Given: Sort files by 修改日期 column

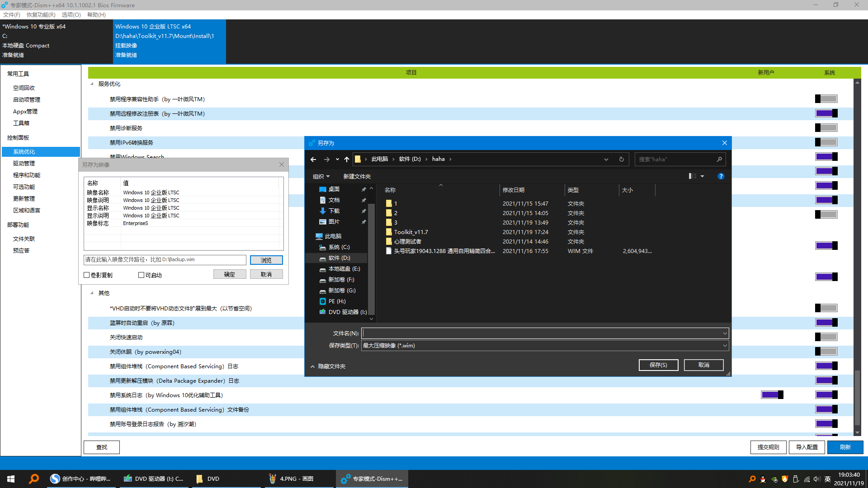Looking at the screenshot, I should [x=514, y=190].
